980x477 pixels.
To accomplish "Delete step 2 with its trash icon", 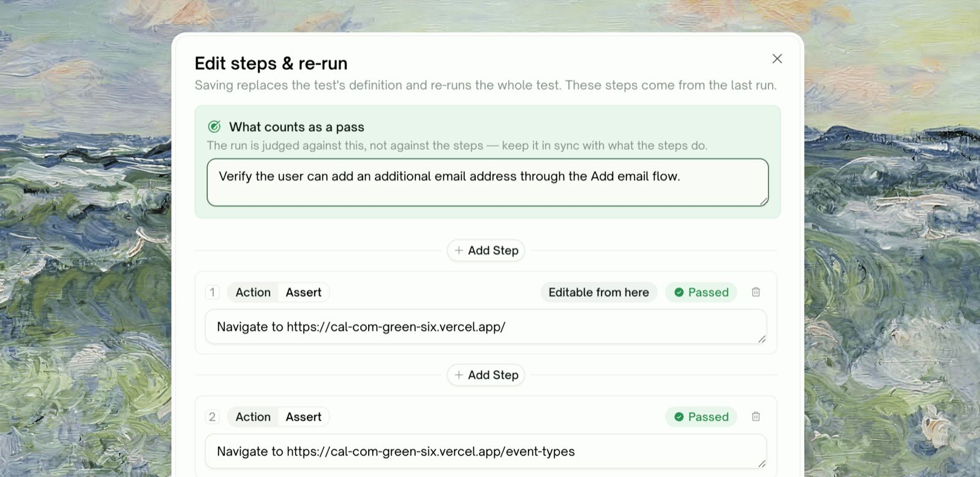I will pos(756,416).
